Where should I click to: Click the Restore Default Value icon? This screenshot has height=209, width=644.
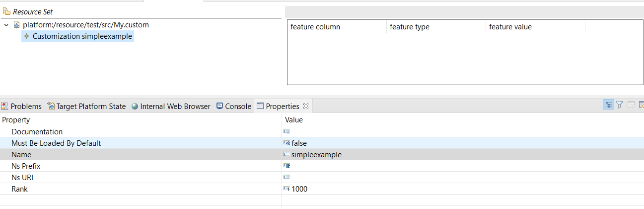click(631, 104)
